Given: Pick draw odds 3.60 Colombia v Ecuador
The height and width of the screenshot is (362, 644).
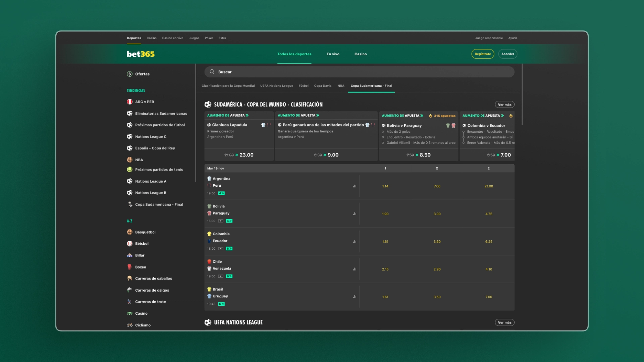Looking at the screenshot, I should coord(437,242).
